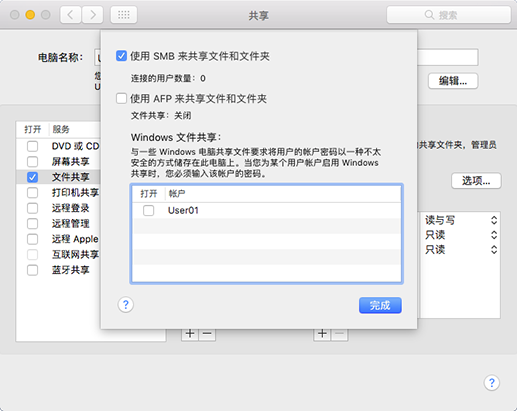The width and height of the screenshot is (517, 411).
Task: Enable the 蓝牙共享 service checkbox
Action: click(x=32, y=270)
